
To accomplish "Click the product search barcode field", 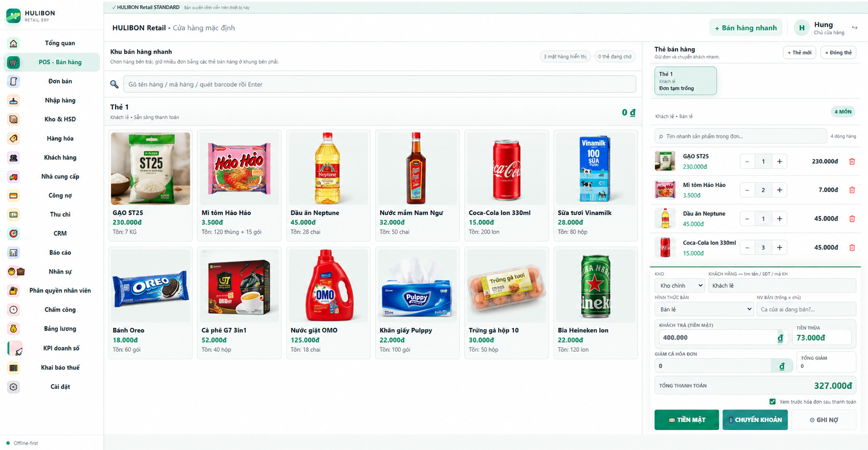I will (379, 84).
